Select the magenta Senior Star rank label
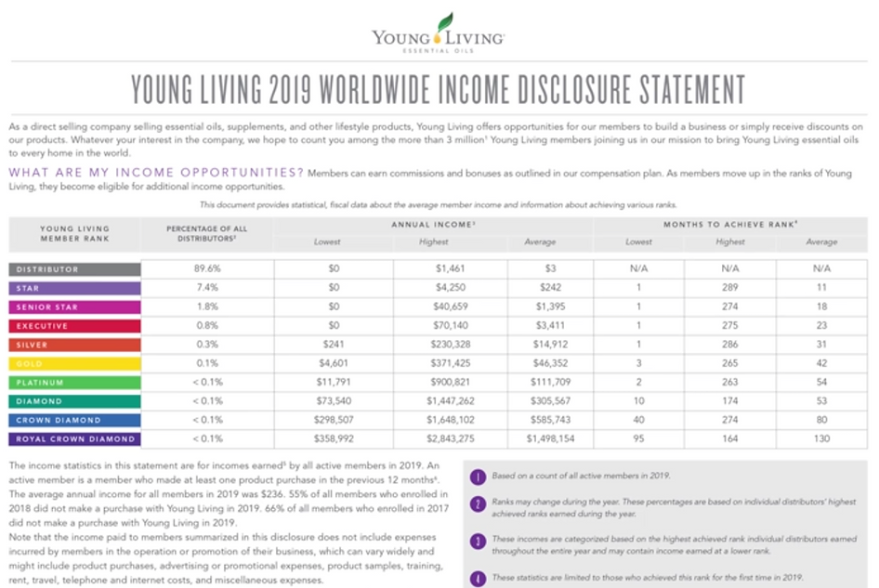The image size is (879, 588). click(x=74, y=307)
